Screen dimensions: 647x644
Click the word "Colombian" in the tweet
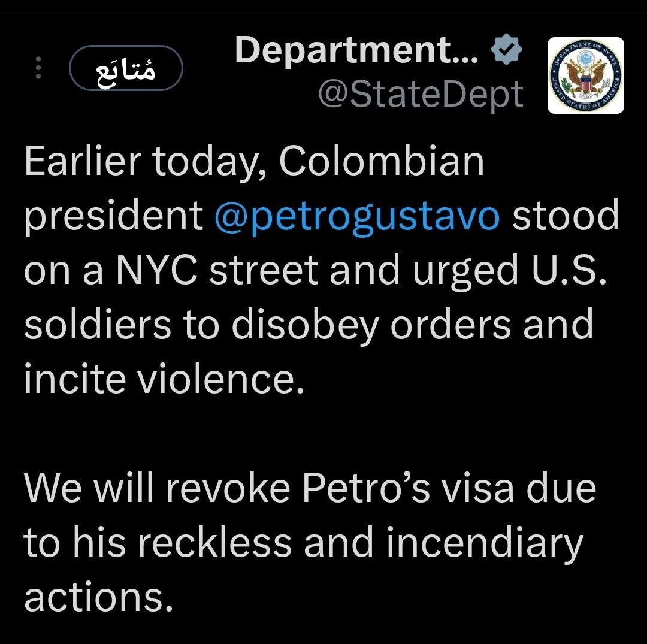[381, 162]
